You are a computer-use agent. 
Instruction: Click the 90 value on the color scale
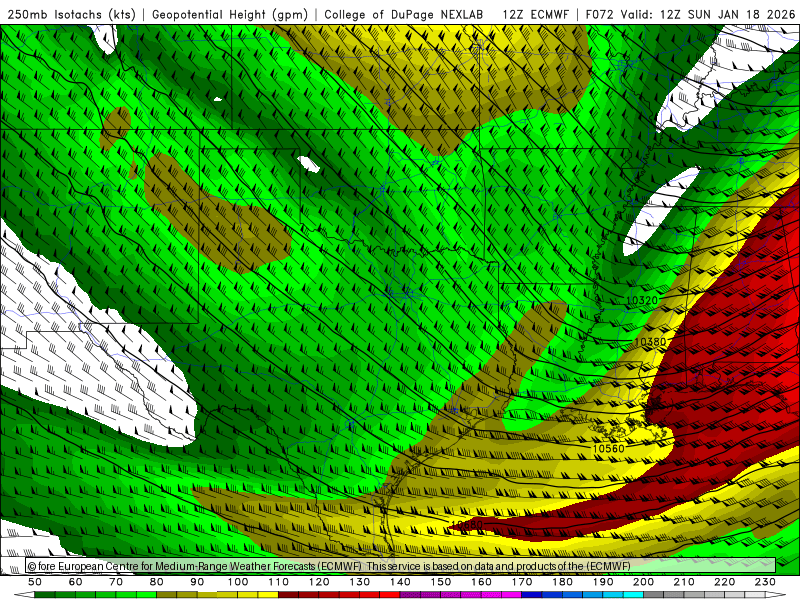point(197,582)
